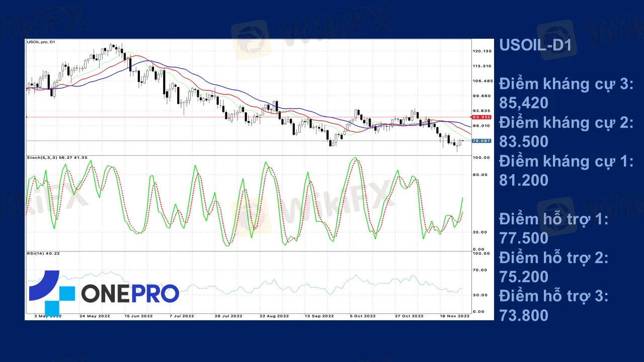Click the 15 Jun 2022 date label

[138, 316]
